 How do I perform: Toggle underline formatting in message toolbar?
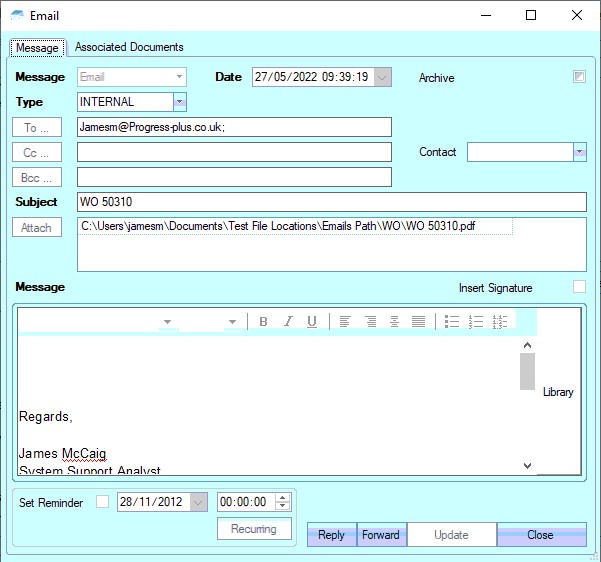coord(312,321)
